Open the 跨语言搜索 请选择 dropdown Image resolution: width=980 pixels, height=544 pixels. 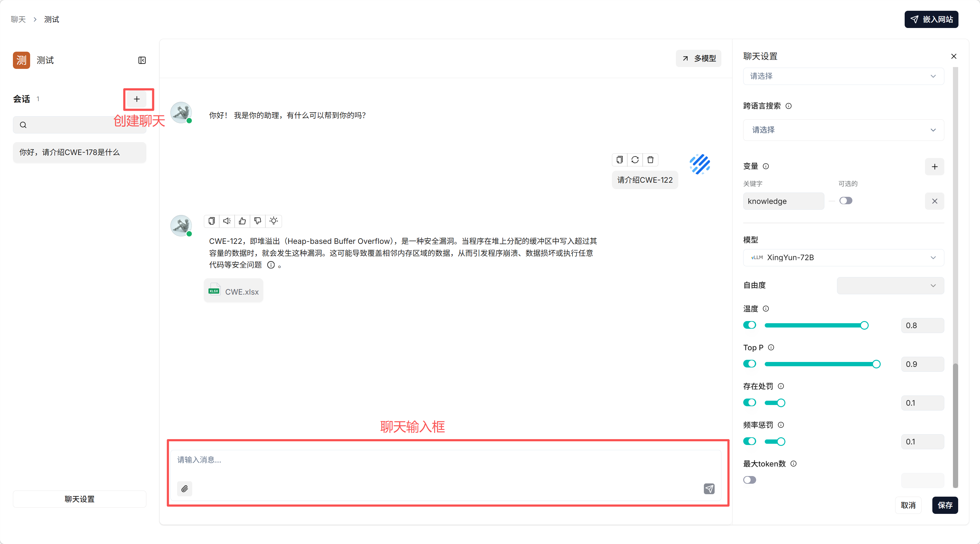843,130
